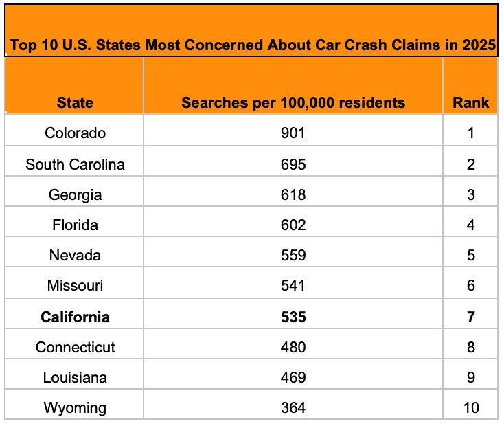
Task: Select the bolded California cell
Action: coord(75,317)
